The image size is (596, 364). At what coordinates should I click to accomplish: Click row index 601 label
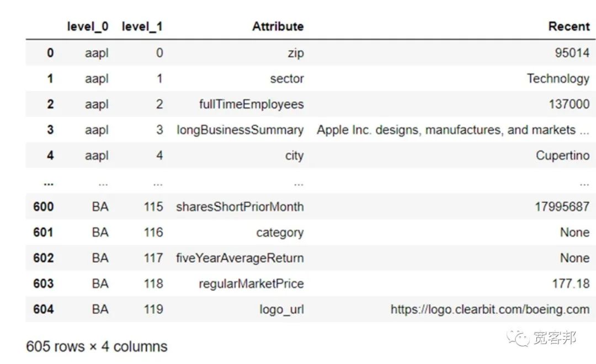coord(44,232)
